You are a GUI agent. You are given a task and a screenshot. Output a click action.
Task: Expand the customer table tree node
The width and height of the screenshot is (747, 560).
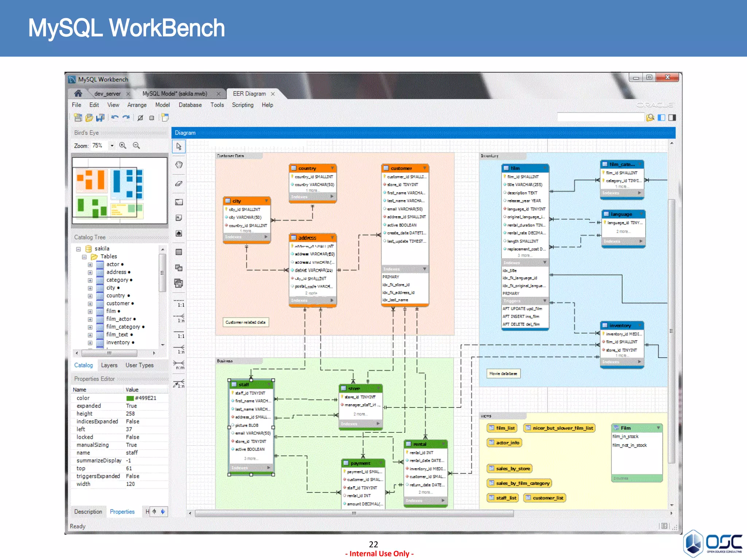coord(90,304)
